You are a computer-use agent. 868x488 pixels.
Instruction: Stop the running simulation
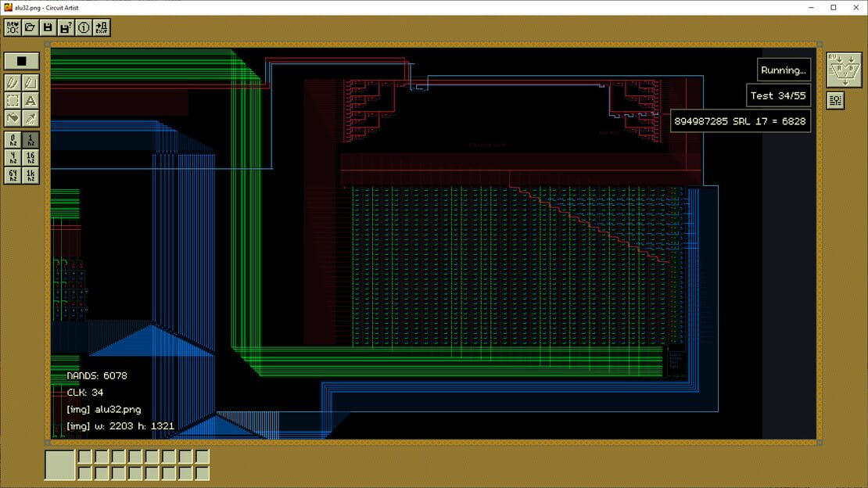pyautogui.click(x=22, y=61)
